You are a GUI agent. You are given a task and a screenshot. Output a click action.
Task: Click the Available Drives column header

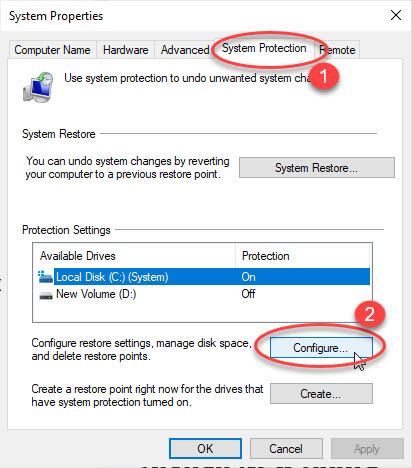134,256
